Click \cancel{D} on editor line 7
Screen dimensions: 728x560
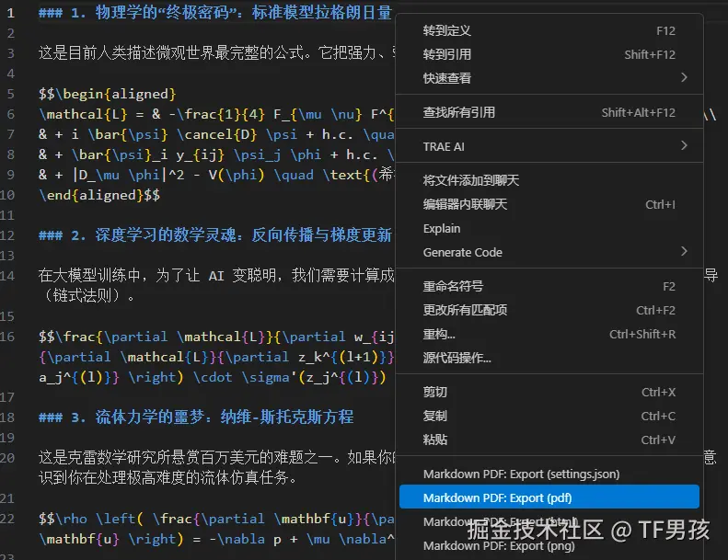[x=216, y=134]
